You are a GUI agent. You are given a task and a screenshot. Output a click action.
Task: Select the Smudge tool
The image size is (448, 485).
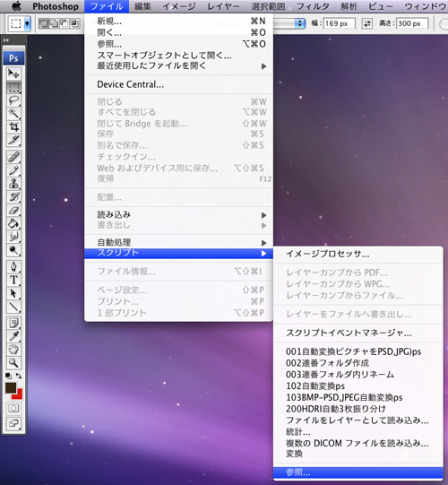coord(13,237)
